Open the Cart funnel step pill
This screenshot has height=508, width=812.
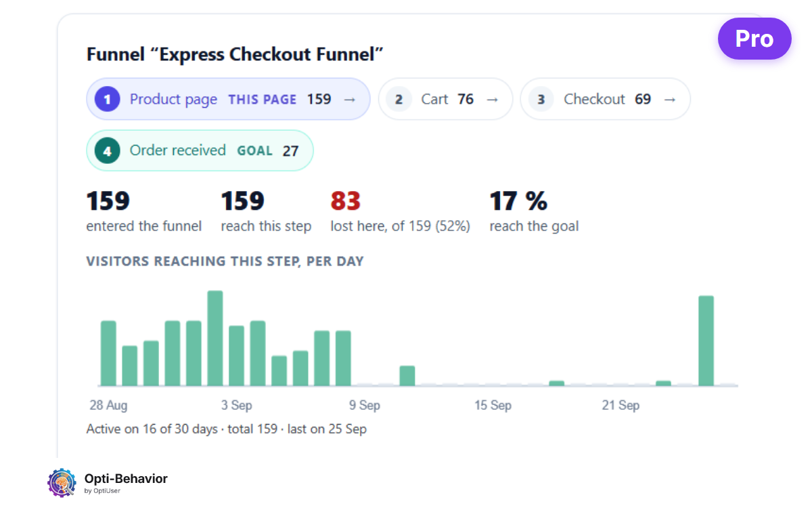pos(445,99)
